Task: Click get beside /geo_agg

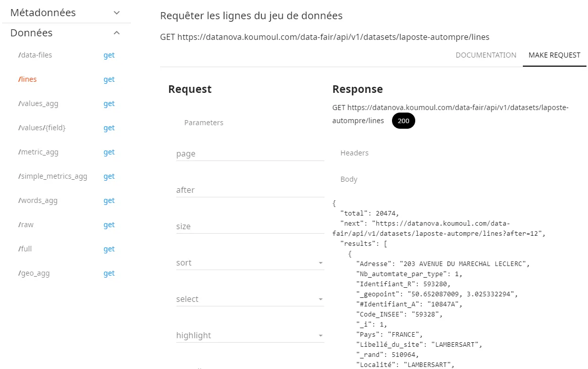Action: point(109,274)
